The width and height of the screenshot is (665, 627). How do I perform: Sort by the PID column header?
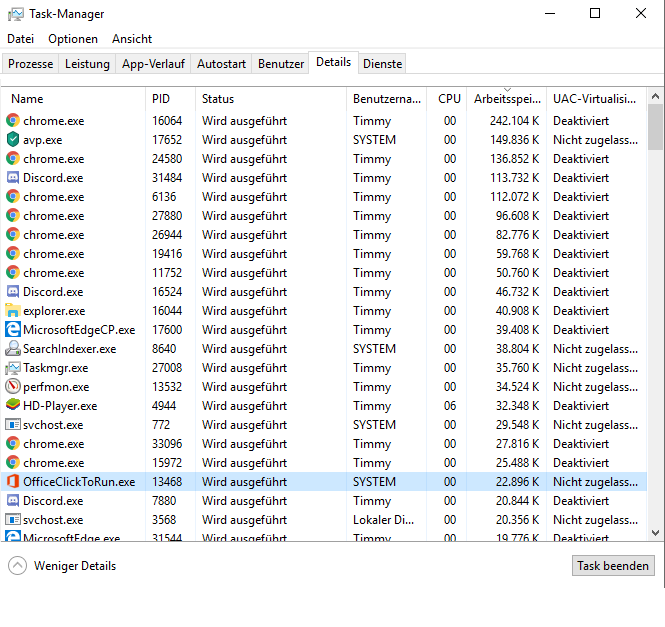point(170,99)
